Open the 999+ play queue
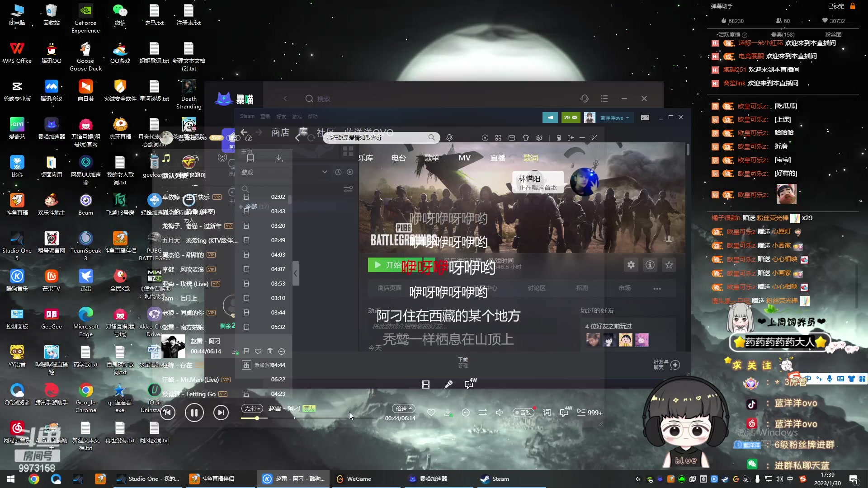868x488 pixels. pos(590,413)
